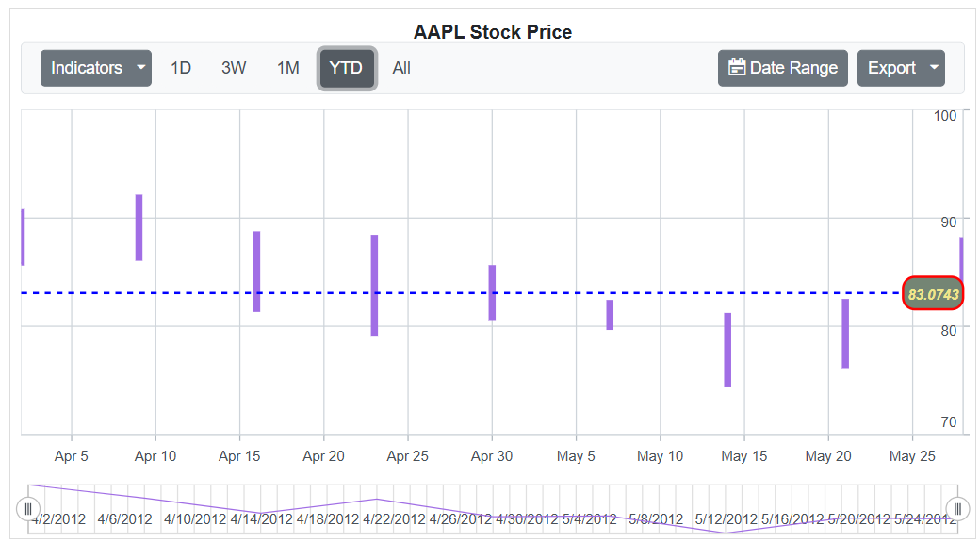Click the candlestick near May 14
The height and width of the screenshot is (543, 980).
pos(727,349)
